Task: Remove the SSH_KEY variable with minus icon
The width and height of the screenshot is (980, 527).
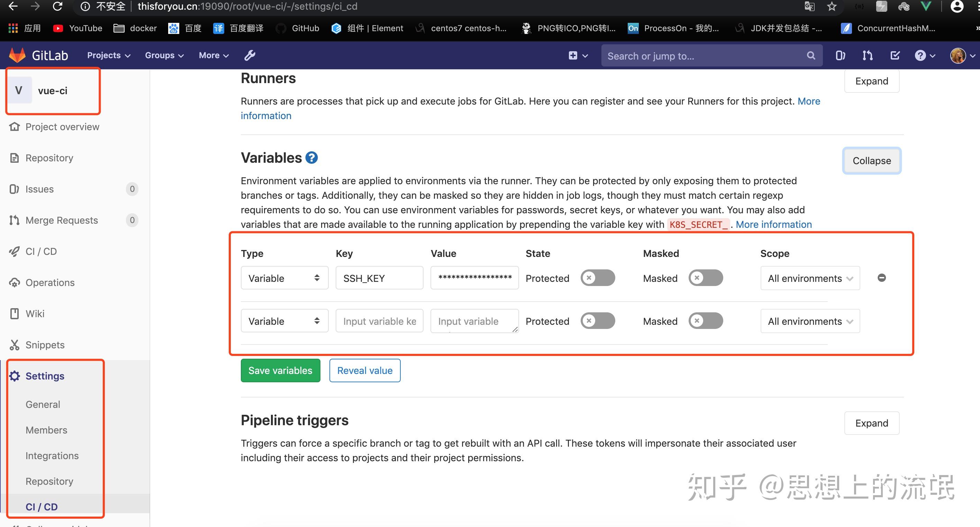Action: [882, 278]
